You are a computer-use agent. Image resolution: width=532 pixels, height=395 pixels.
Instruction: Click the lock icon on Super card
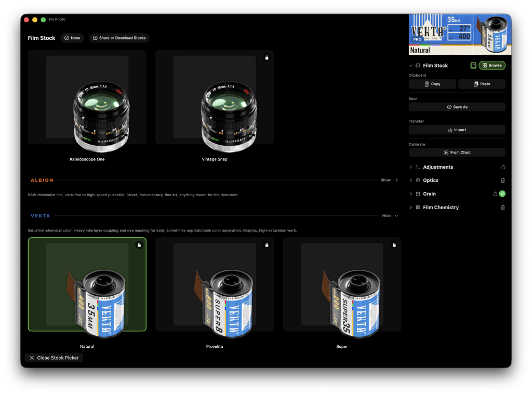coord(394,245)
